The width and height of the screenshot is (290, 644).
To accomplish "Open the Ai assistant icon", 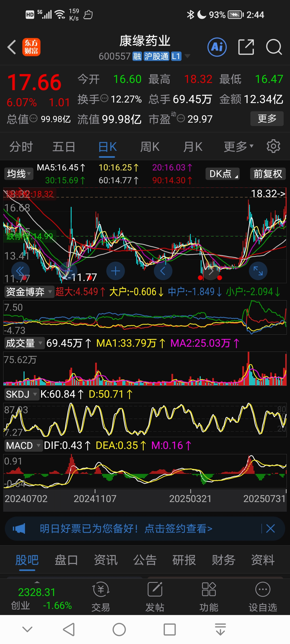I will point(217,47).
